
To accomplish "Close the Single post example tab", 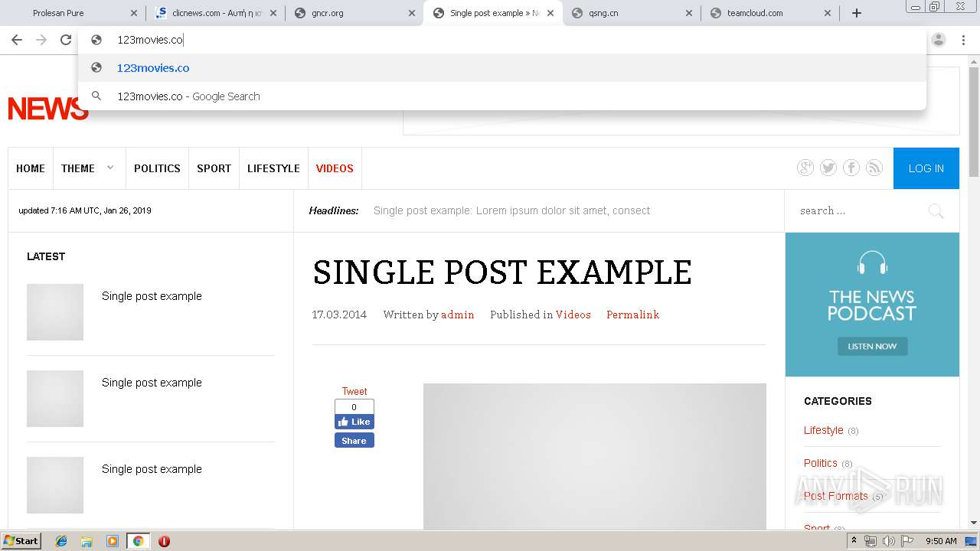I will click(x=550, y=13).
